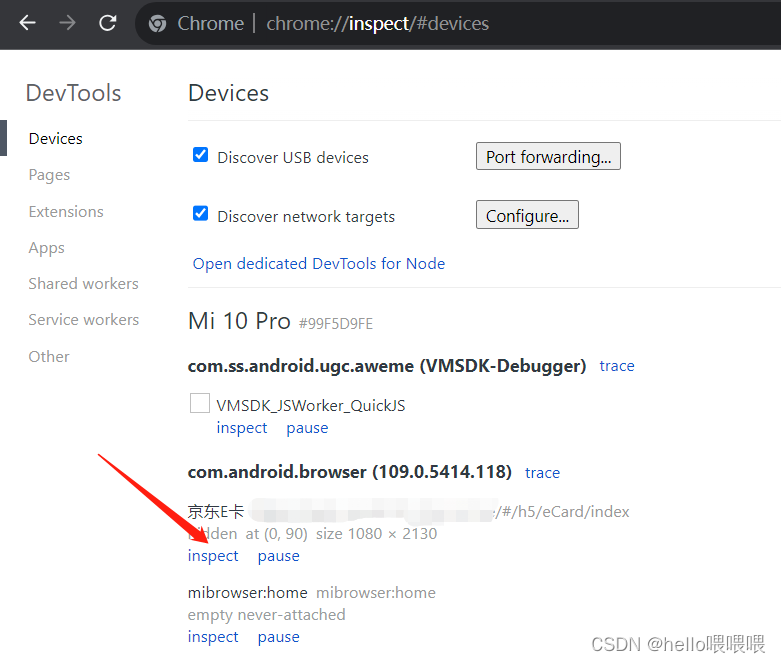Screen dimensions: 781x663
Task: Go back using the browser back arrow
Action: tap(27, 23)
